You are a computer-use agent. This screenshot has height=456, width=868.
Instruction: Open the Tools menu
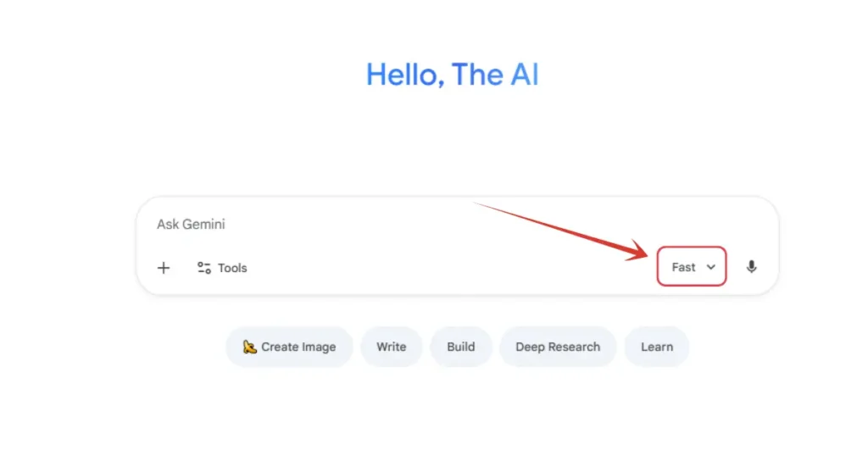click(x=222, y=268)
